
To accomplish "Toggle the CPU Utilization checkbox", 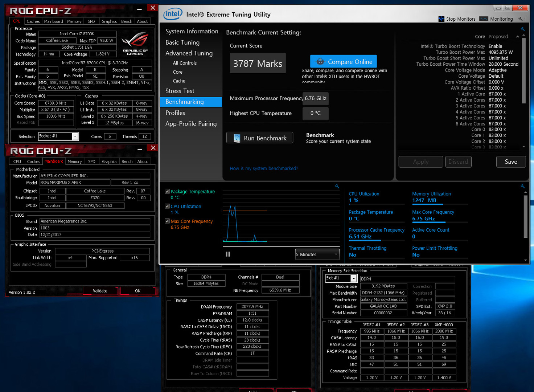I will (x=167, y=206).
